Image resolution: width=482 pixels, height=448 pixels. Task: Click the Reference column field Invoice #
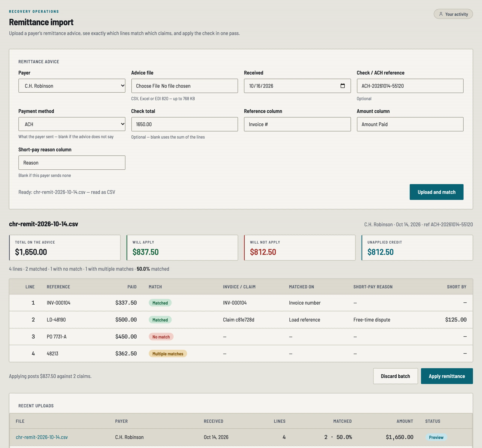click(x=297, y=124)
